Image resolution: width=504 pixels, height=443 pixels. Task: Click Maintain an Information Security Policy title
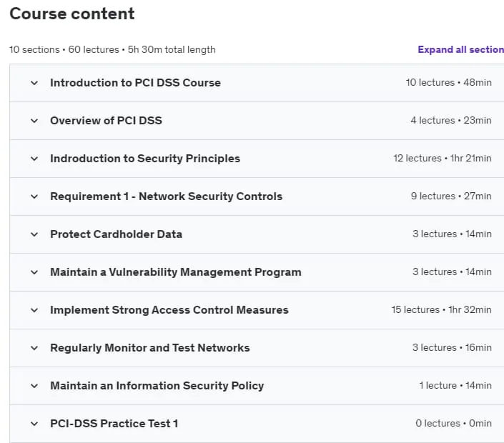coord(157,386)
